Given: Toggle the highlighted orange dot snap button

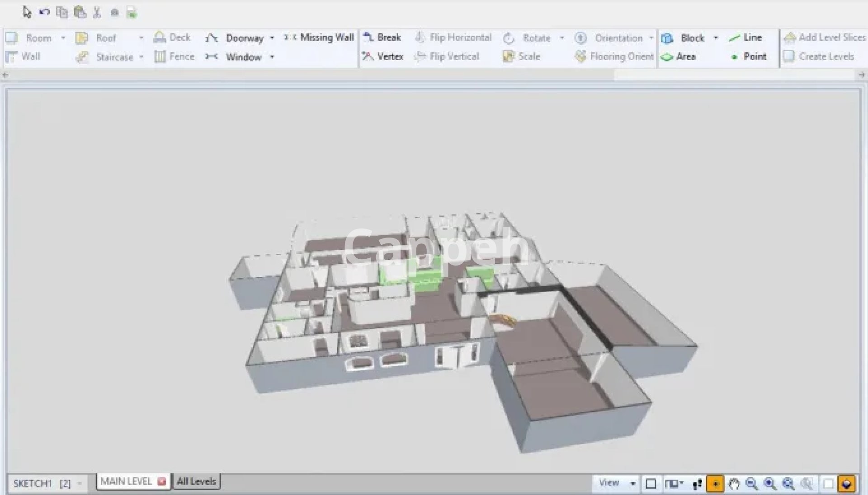Looking at the screenshot, I should (715, 484).
